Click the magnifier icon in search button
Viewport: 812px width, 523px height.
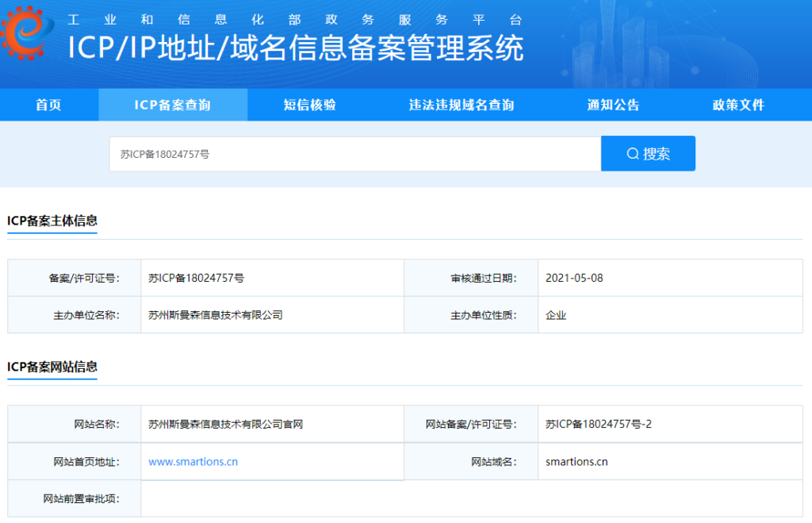click(x=632, y=154)
